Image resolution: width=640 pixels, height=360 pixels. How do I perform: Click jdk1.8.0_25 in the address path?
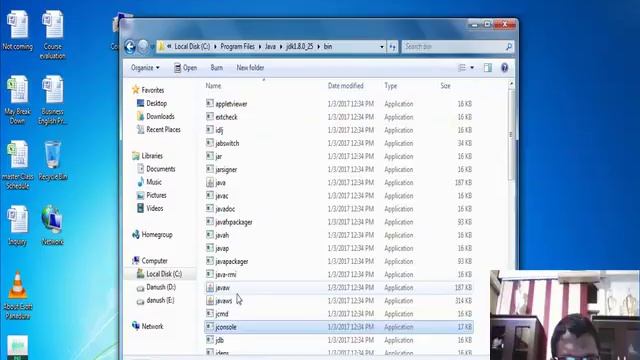[x=300, y=47]
